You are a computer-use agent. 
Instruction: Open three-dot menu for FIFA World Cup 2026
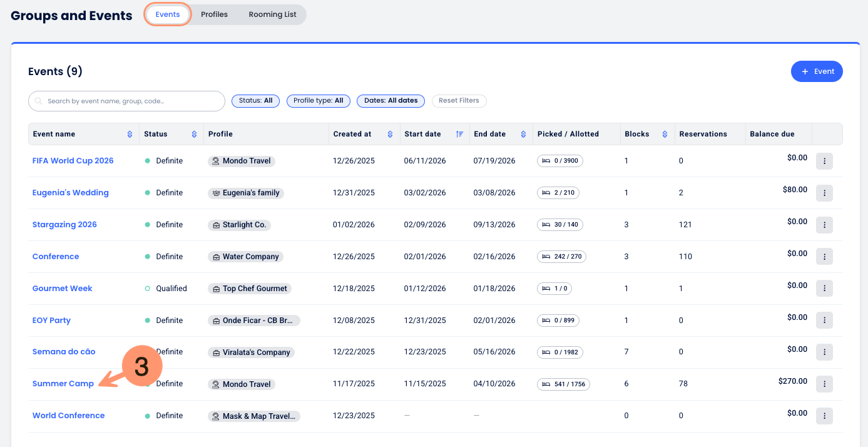pyautogui.click(x=824, y=162)
